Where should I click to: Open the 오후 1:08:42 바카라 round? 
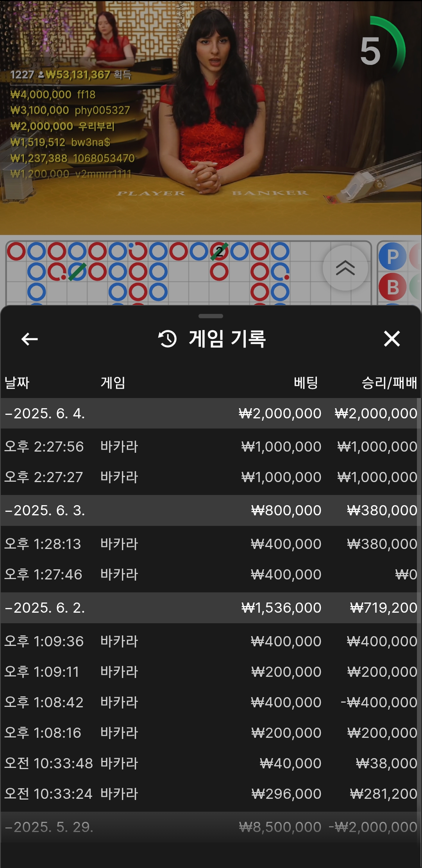[x=211, y=702]
